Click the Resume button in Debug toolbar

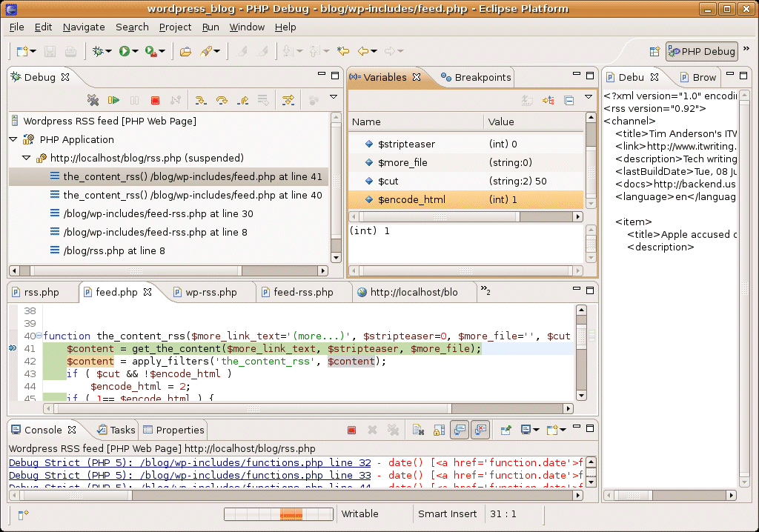pos(113,100)
